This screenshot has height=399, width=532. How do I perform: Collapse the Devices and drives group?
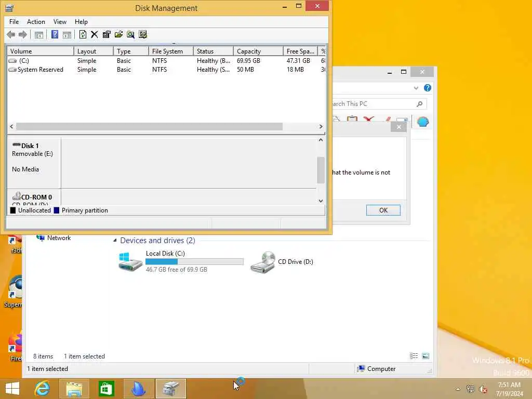click(115, 241)
